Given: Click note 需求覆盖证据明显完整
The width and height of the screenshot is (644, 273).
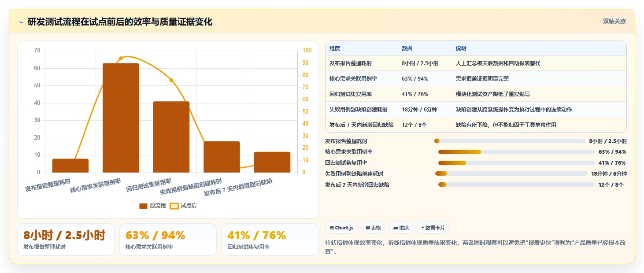Looking at the screenshot, I should (482, 79).
